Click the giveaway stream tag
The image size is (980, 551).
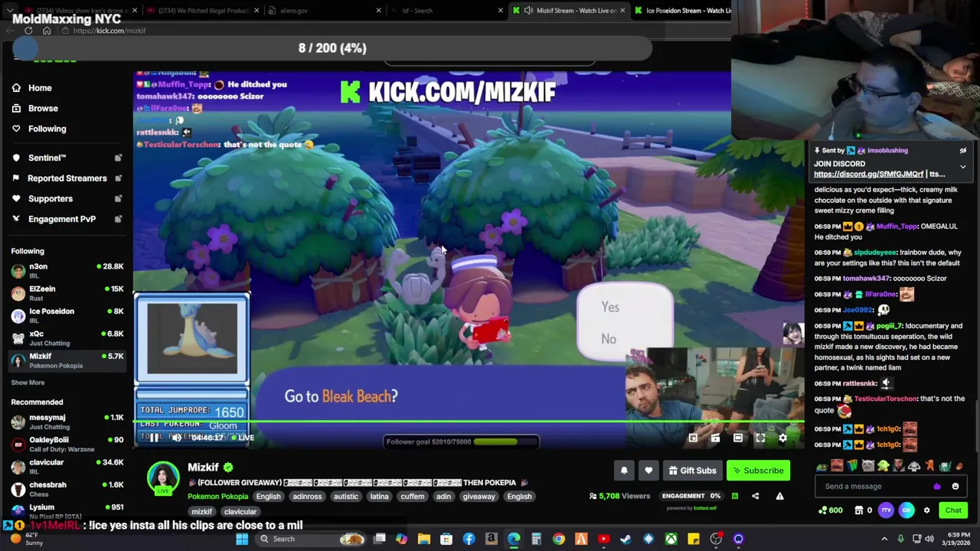coord(479,497)
